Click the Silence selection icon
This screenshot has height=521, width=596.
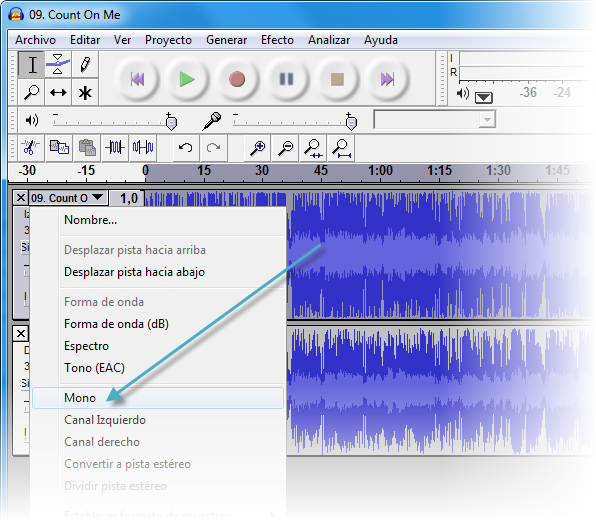click(x=143, y=147)
